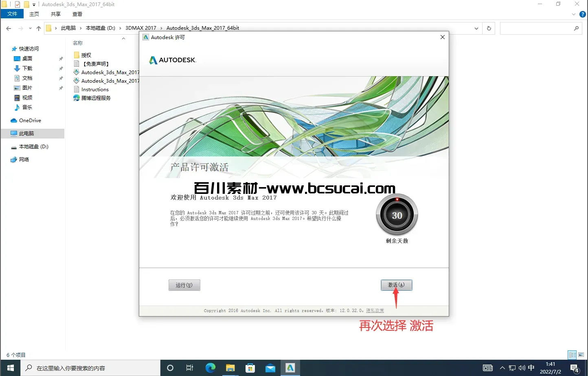Expand the Explorer ribbon chevron
Screen dimensions: 588x376
pos(574,14)
